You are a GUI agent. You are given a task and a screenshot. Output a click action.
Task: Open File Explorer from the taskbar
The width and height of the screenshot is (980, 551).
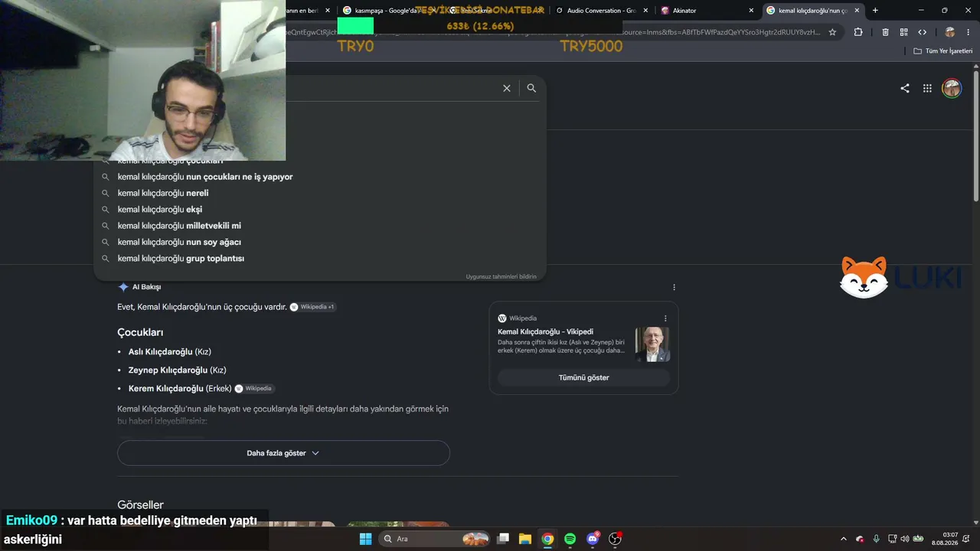point(525,539)
